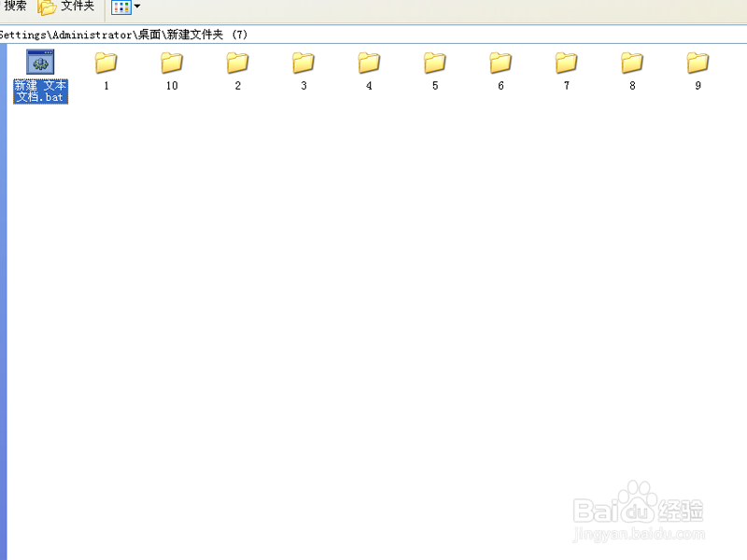
Task: Select the folder icon named 3
Action: coord(303,63)
